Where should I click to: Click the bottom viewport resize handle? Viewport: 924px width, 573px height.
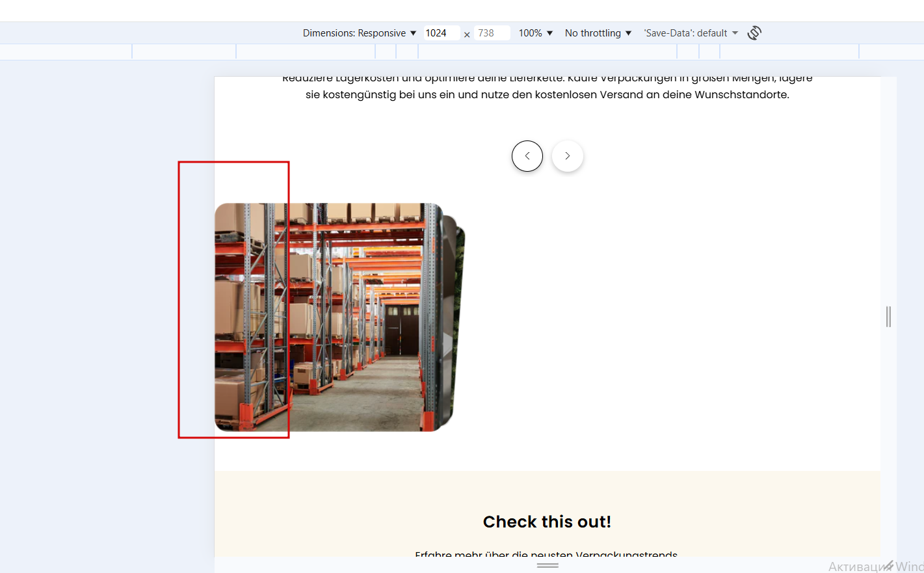[x=548, y=565]
